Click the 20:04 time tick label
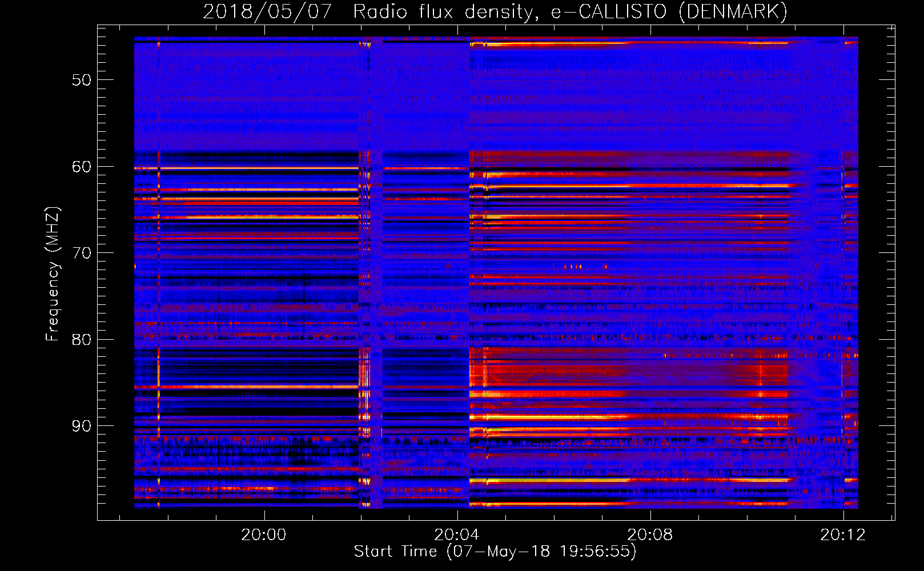The width and height of the screenshot is (924, 571). 457,535
